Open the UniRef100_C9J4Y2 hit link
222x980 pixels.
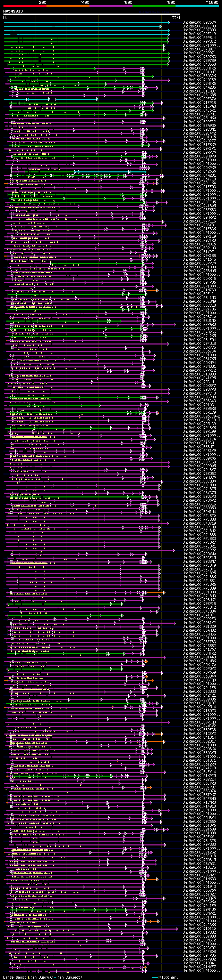199,133
